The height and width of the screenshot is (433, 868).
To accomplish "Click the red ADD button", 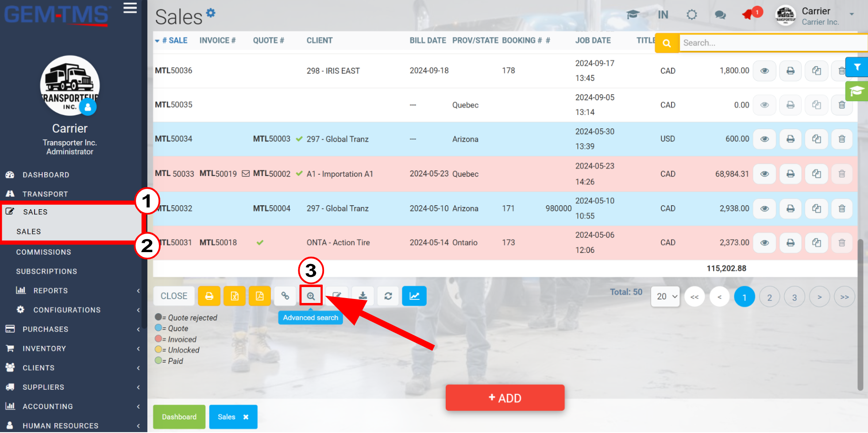I will click(505, 398).
